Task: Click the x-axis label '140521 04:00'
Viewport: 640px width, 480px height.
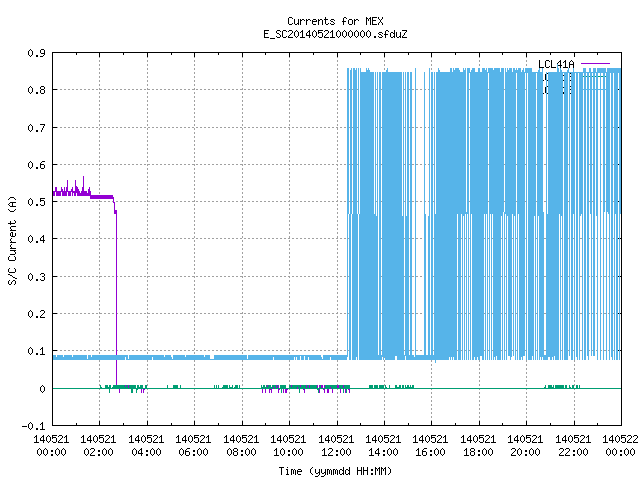Action: pos(146,446)
